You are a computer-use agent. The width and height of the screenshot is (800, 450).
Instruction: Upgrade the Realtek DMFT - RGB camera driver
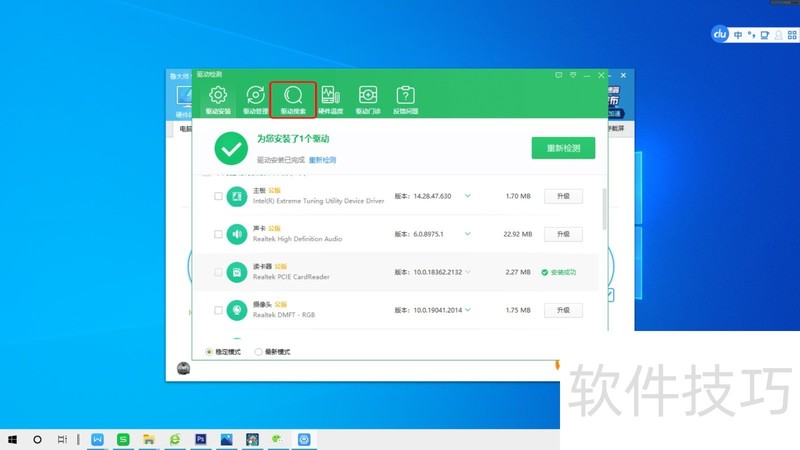(x=563, y=310)
